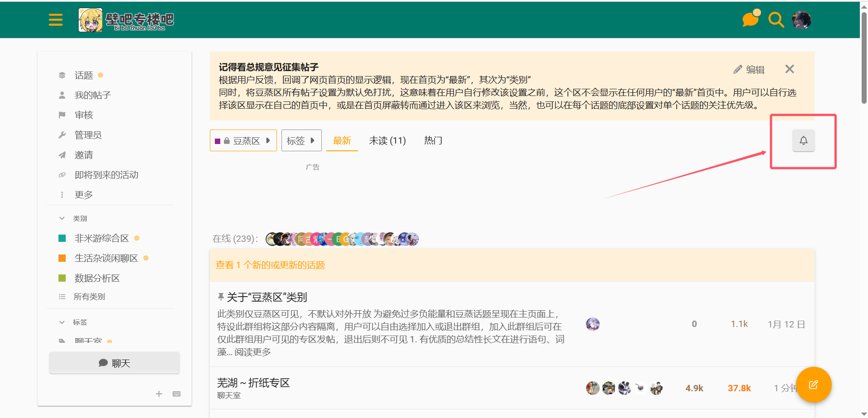View the 1 new or updated topic

pyautogui.click(x=270, y=265)
